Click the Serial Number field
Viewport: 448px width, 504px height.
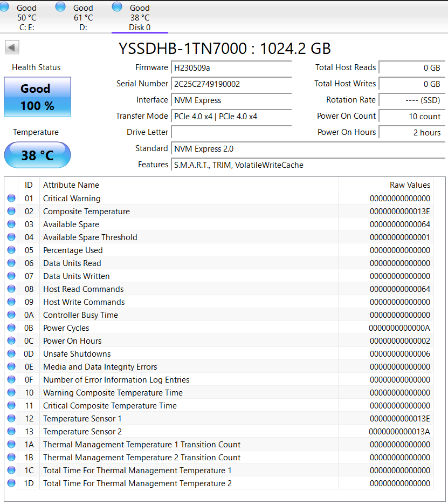[x=231, y=84]
